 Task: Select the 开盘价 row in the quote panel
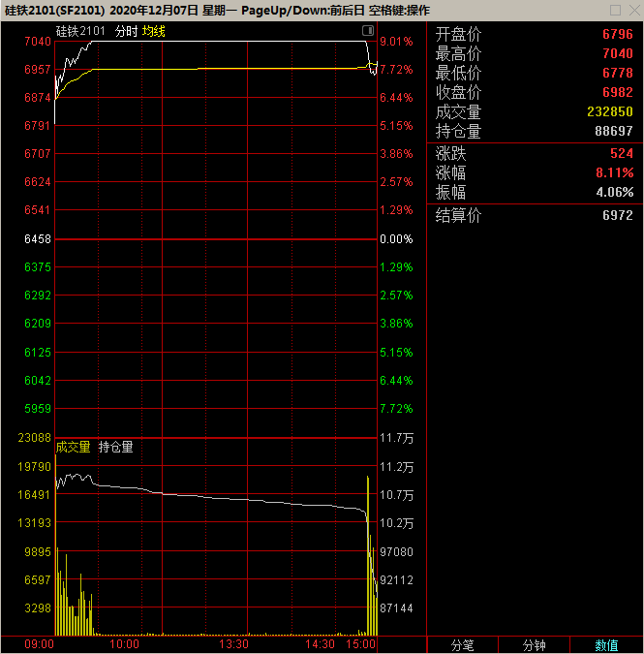click(535, 35)
